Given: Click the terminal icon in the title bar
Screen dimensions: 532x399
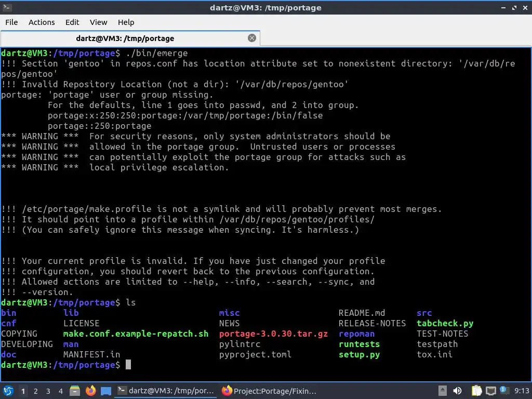Looking at the screenshot, I should pyautogui.click(x=7, y=7).
